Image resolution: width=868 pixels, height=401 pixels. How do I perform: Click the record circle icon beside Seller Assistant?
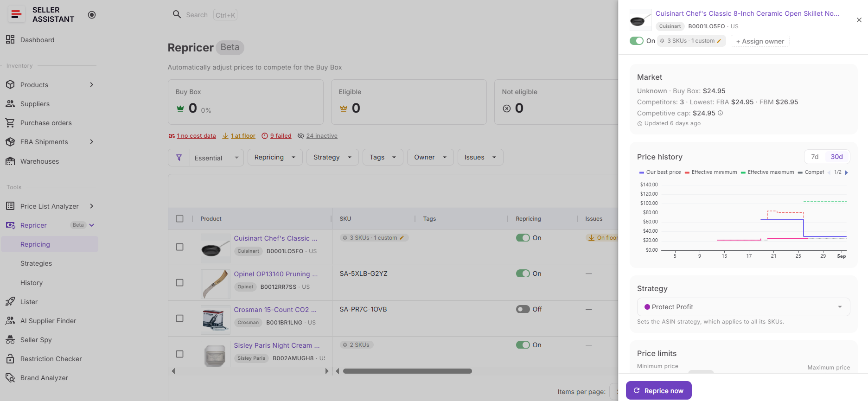92,15
